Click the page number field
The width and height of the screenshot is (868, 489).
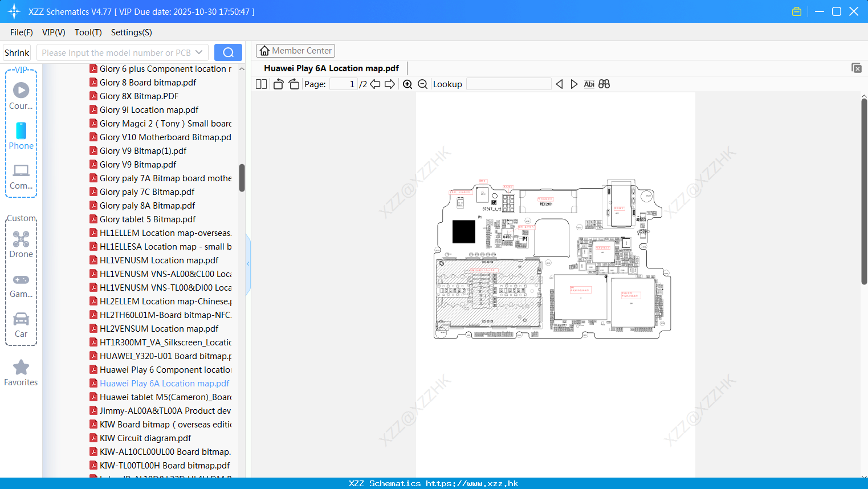click(344, 84)
